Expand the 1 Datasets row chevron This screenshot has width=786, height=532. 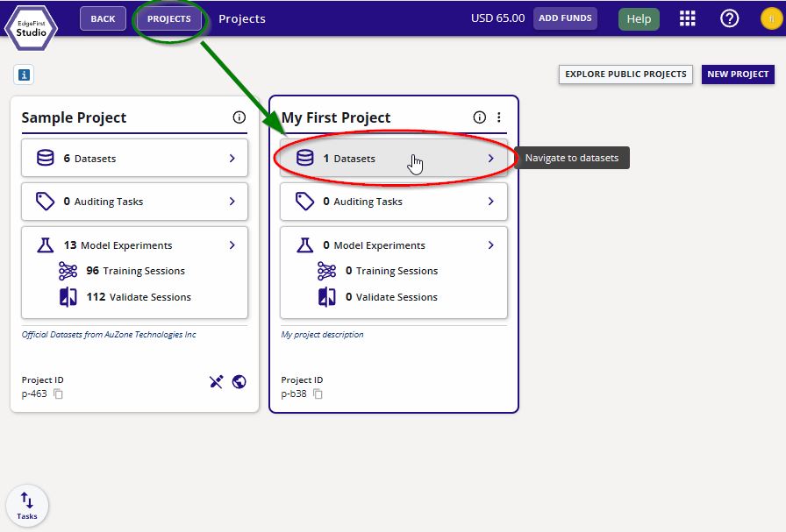pos(492,158)
